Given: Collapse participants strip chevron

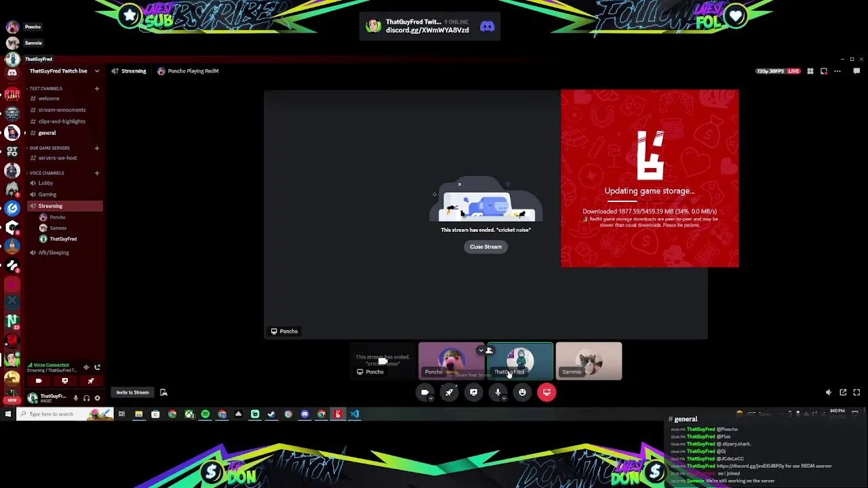Looking at the screenshot, I should [480, 350].
